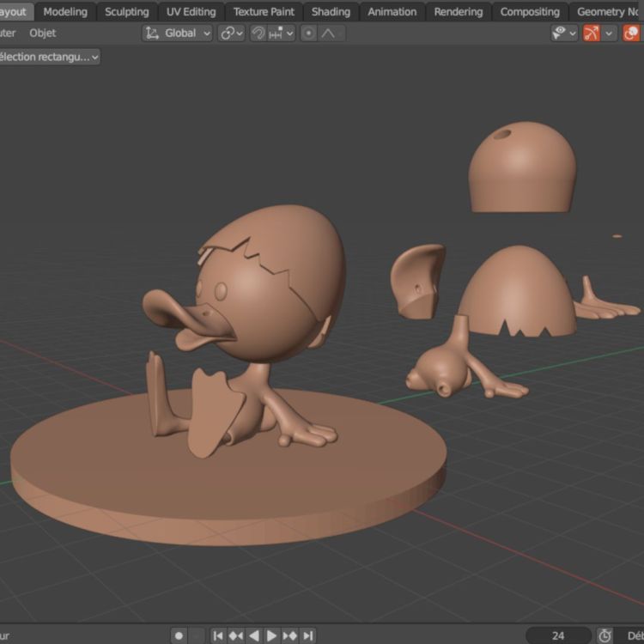
Task: Switch to the Sculpting workspace tab
Action: pos(126,12)
